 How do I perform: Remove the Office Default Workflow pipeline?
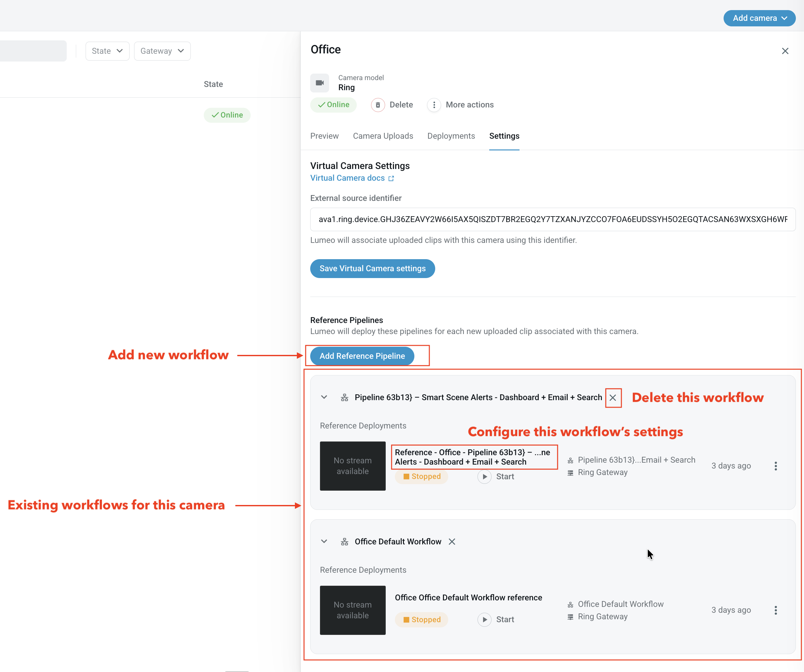(x=452, y=541)
